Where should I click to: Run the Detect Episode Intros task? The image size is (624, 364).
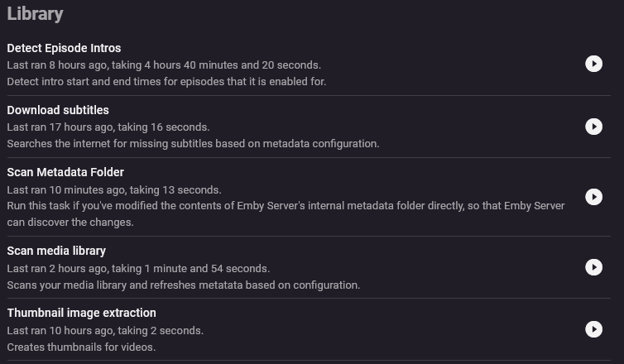click(x=593, y=65)
